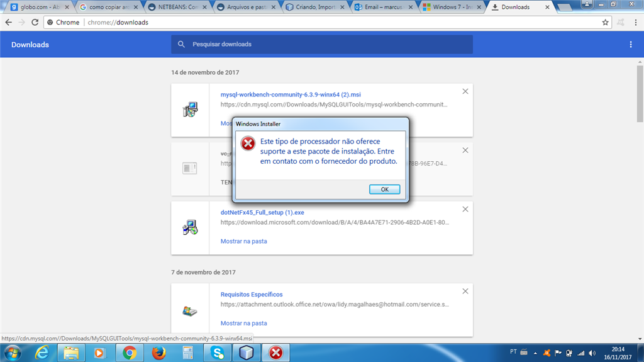Image resolution: width=644 pixels, height=362 pixels.
Task: Click Mostrar na pasta under Requisitos Específicos
Action: [x=243, y=324]
